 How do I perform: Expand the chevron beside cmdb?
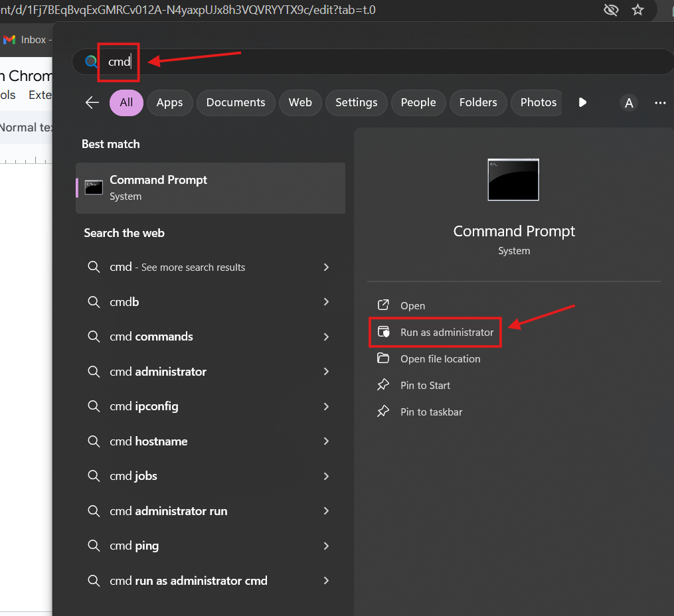326,302
